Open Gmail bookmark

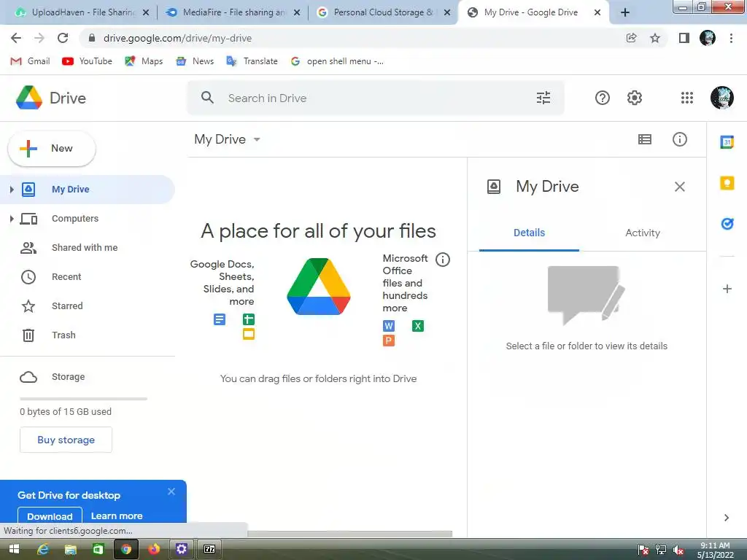pos(30,61)
